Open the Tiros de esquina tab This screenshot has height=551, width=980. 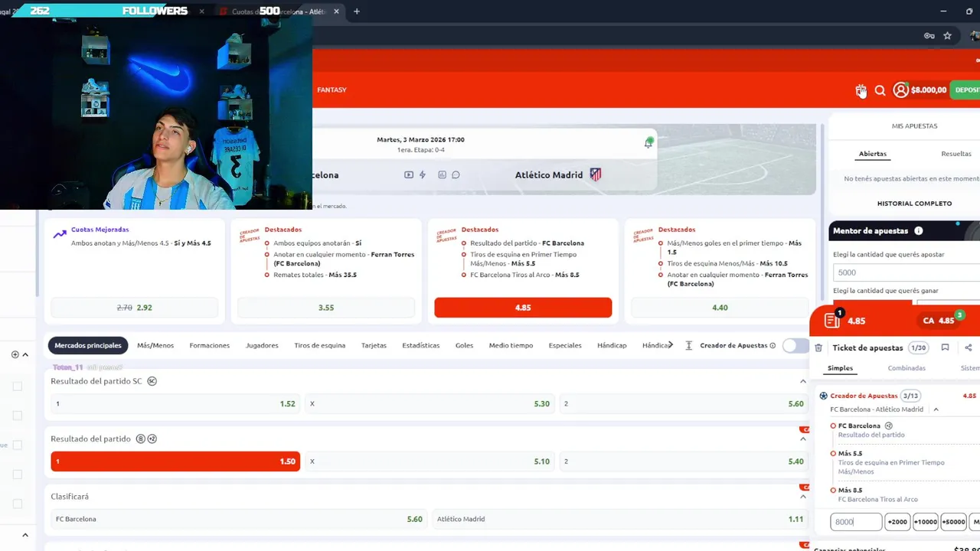[320, 346]
